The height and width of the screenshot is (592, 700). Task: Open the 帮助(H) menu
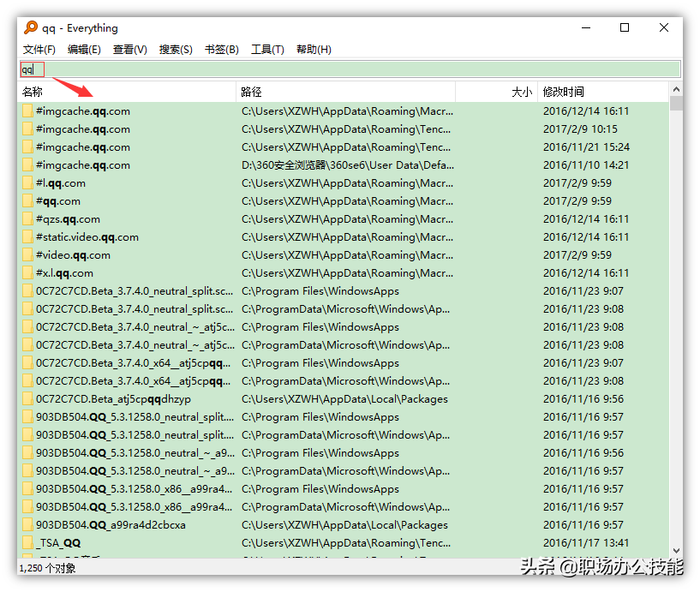click(x=314, y=50)
